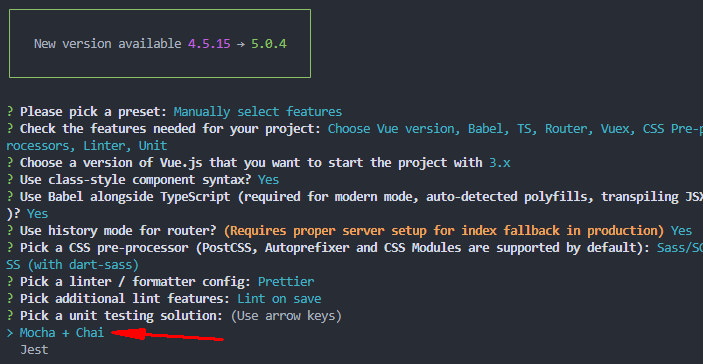Choose the Jest testing option

click(34, 350)
